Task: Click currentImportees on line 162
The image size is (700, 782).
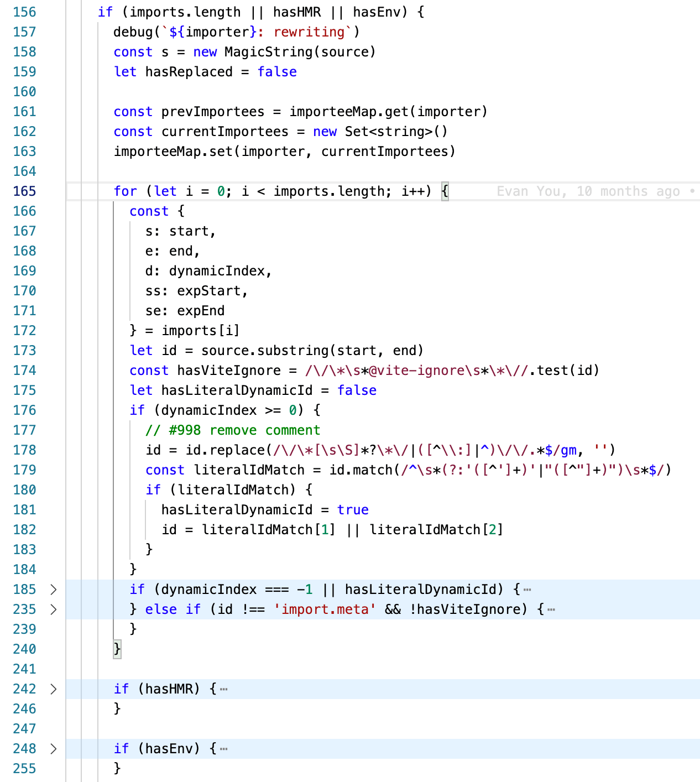Action: (x=224, y=132)
